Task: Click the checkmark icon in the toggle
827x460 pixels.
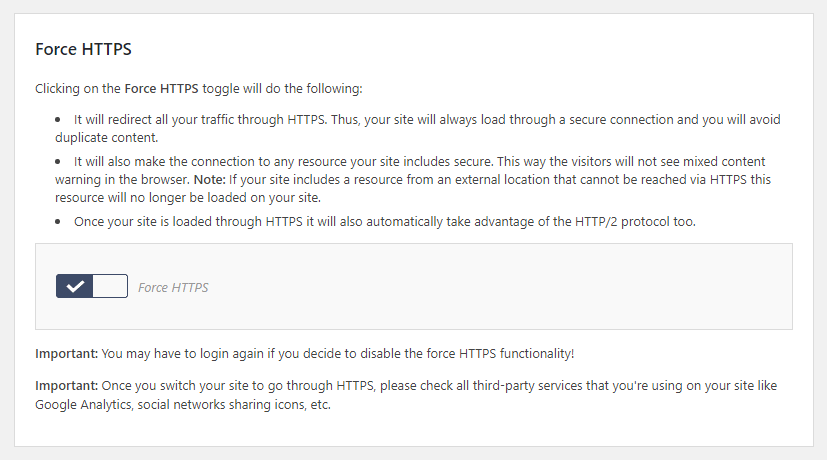Action: coord(75,286)
